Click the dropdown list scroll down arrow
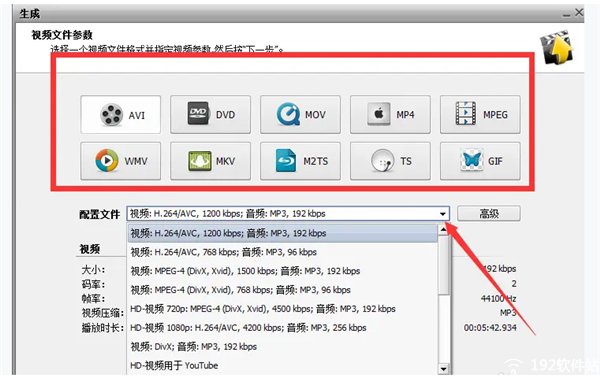 [x=443, y=369]
